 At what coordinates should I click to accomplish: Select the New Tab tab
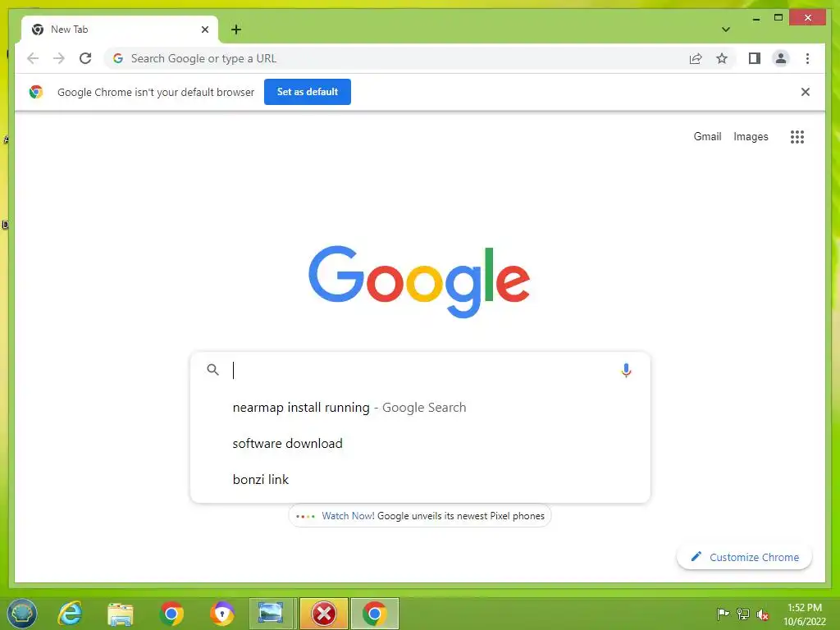coord(120,30)
